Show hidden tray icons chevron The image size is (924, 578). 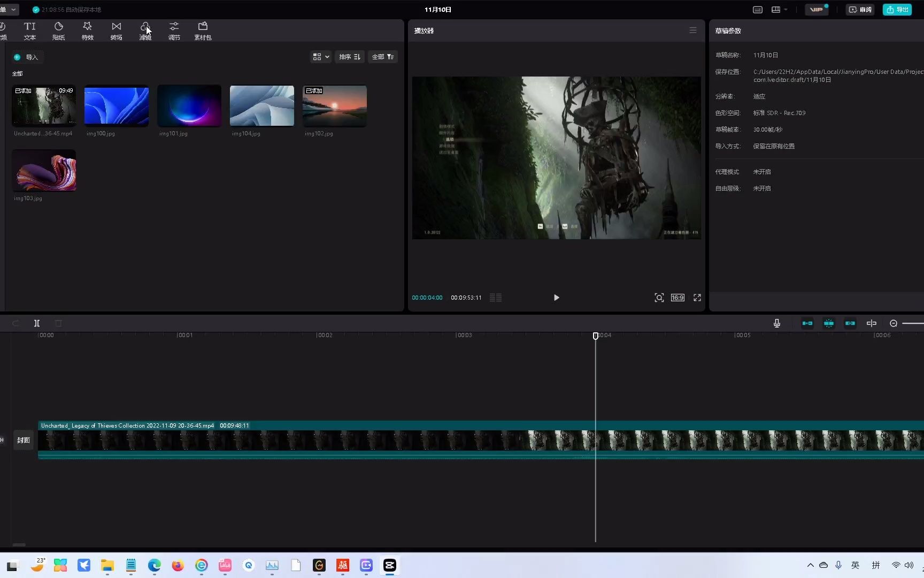(811, 565)
